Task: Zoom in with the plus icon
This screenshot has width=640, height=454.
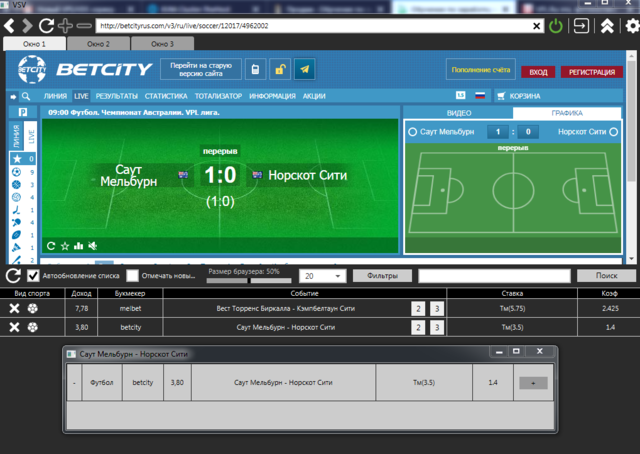Action: coord(65,26)
